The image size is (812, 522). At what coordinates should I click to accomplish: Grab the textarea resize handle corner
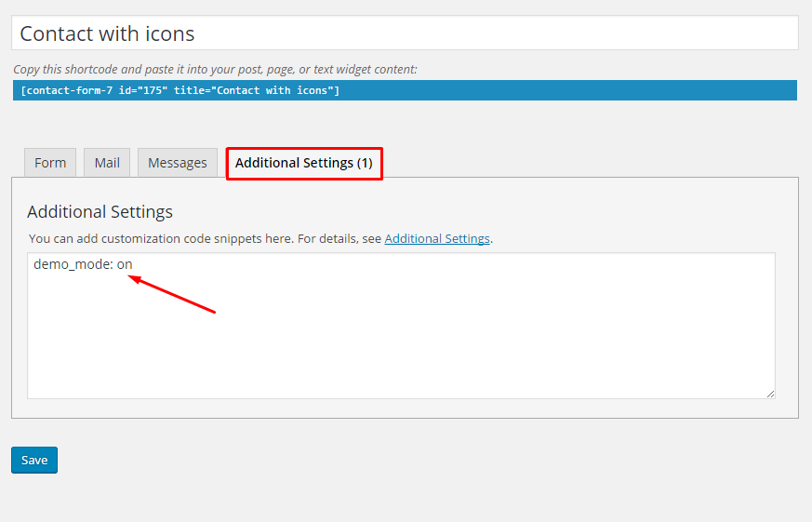(770, 394)
